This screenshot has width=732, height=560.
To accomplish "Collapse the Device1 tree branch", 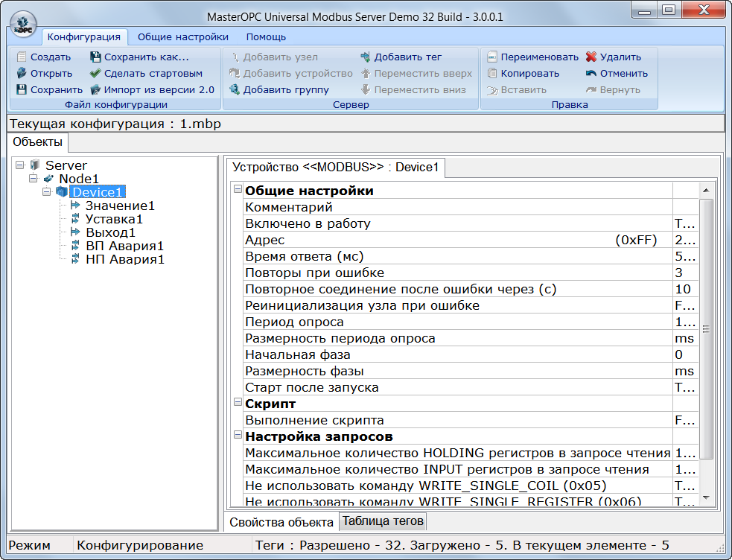I will [47, 192].
